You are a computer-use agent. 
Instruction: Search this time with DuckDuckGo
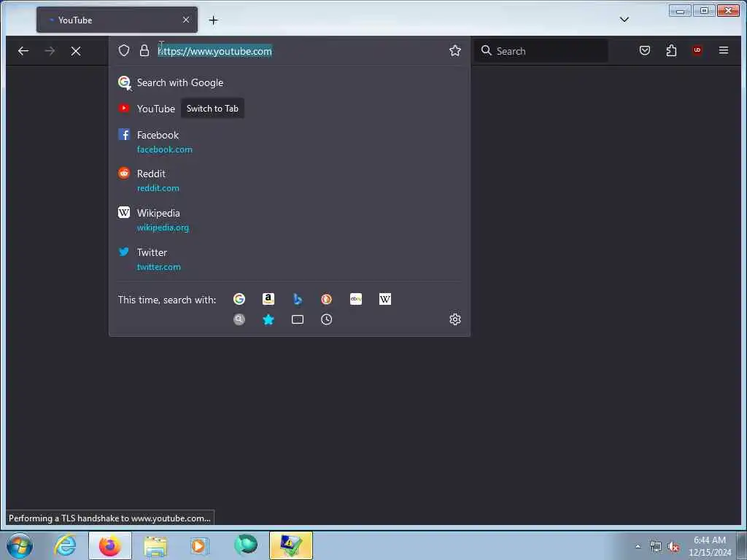click(326, 299)
